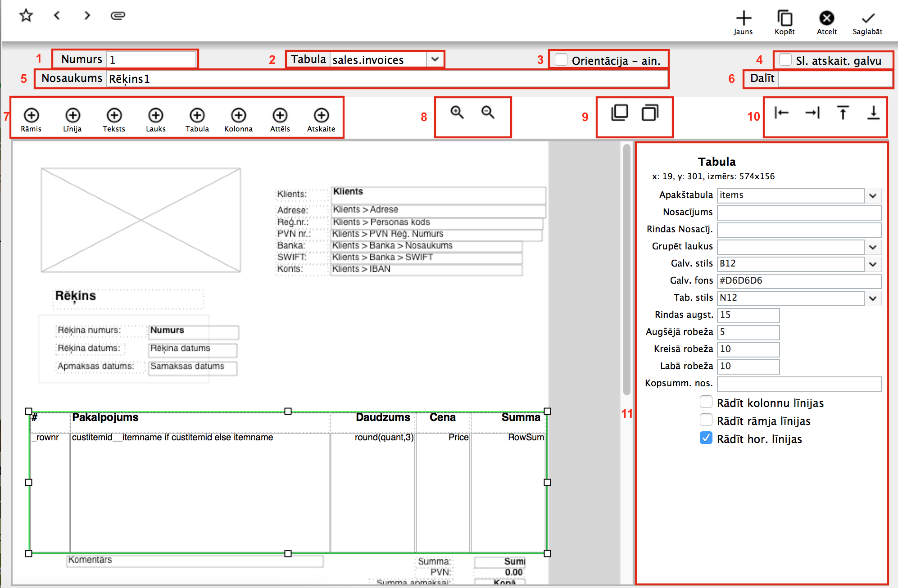Click the paperclip attachment icon
The width and height of the screenshot is (898, 588).
click(118, 16)
